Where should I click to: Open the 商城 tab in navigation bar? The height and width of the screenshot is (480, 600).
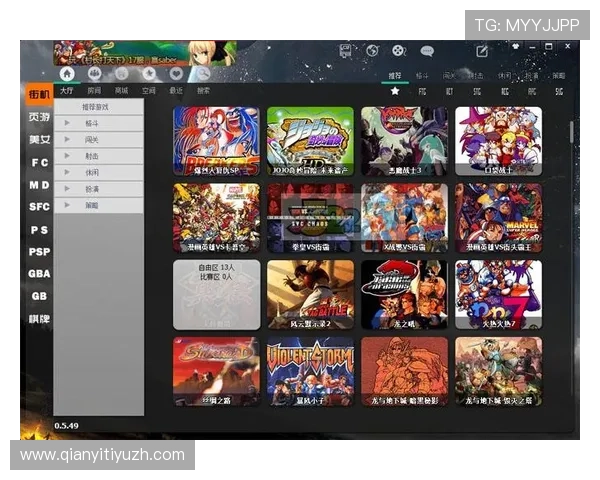pyautogui.click(x=121, y=90)
